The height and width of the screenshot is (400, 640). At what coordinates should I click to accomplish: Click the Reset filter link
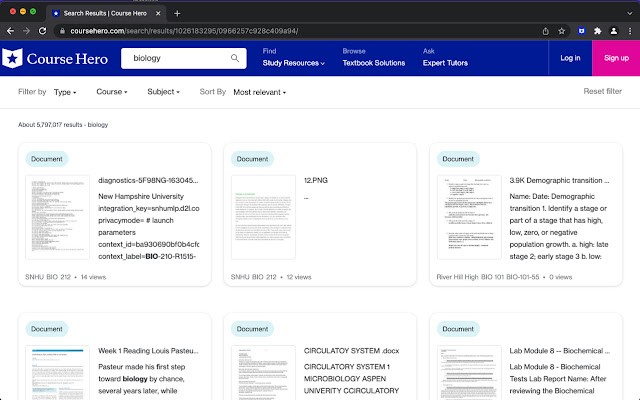(602, 91)
